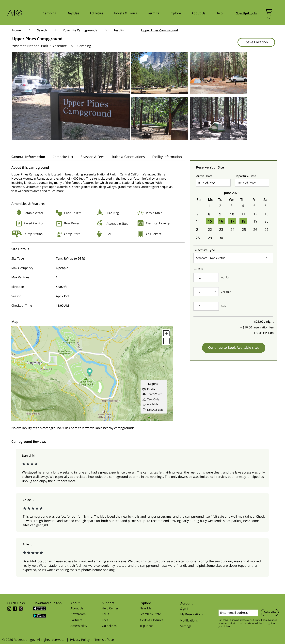Open the Rules & Cancellations tab
The image size is (285, 644).
pyautogui.click(x=128, y=157)
